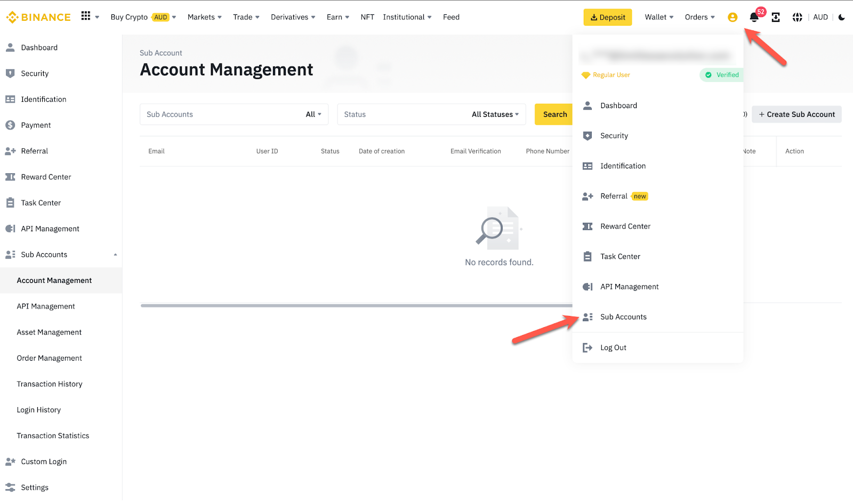Click Reward Center icon in profile dropdown
Viewport: 853px width, 504px height.
point(588,226)
